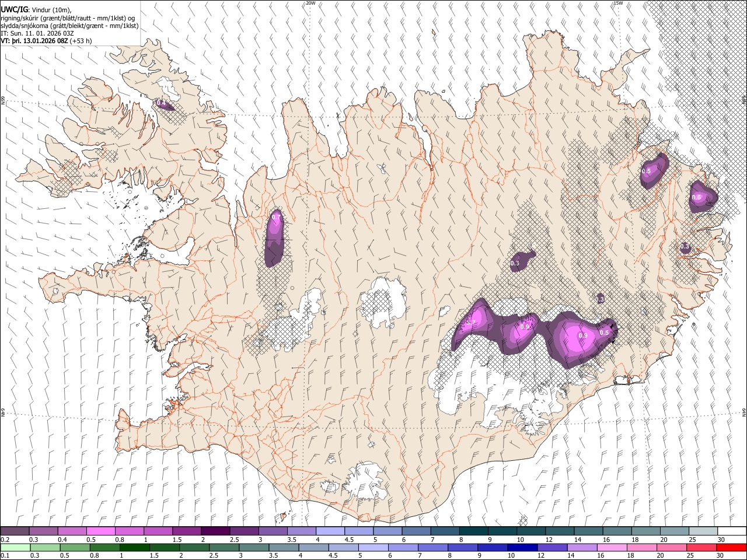Pick the medium green 0.5 legend swatch

click(x=75, y=547)
